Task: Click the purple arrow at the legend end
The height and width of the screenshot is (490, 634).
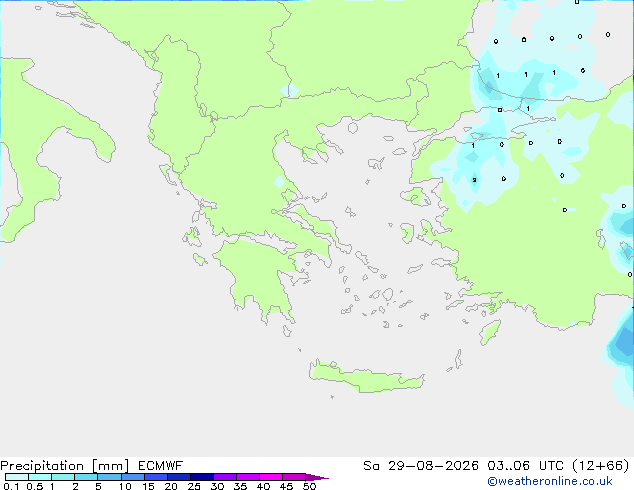Action: click(317, 477)
